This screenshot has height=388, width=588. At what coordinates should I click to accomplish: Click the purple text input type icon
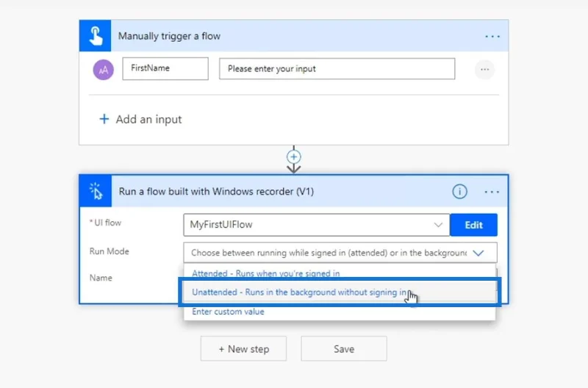[x=103, y=70]
